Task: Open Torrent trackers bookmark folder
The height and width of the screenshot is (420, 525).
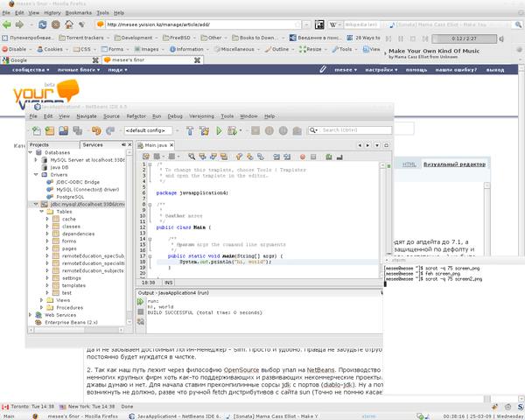Action: click(x=84, y=38)
